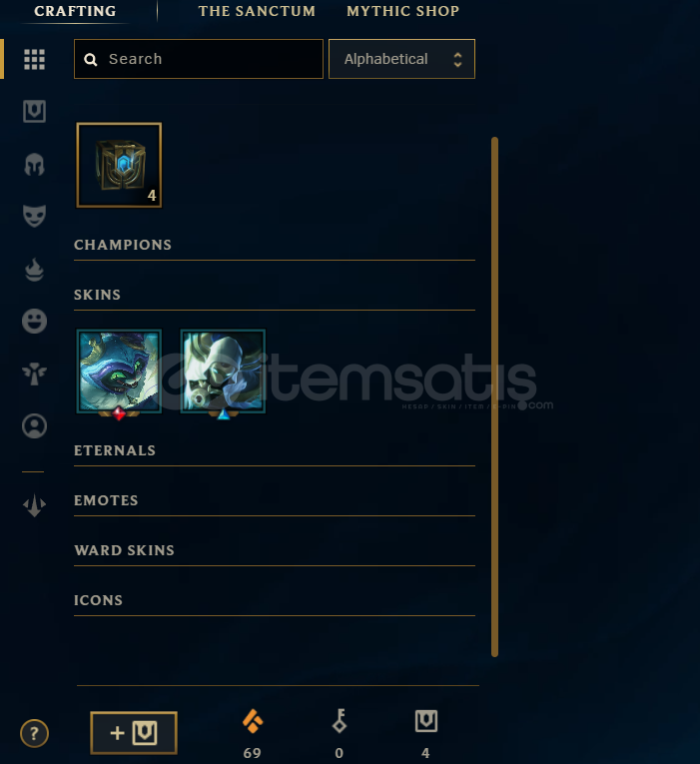Select the ward skins sidebar icon
This screenshot has width=700, height=764.
tap(35, 374)
